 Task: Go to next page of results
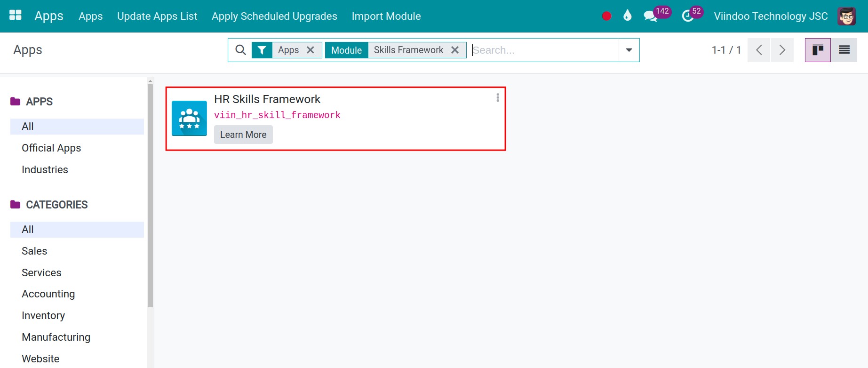[x=782, y=50]
